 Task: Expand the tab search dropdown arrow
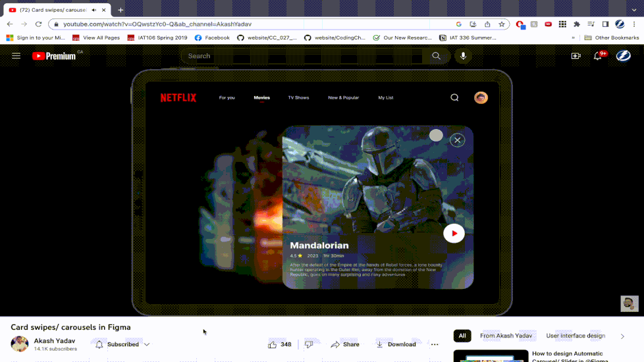(x=634, y=10)
